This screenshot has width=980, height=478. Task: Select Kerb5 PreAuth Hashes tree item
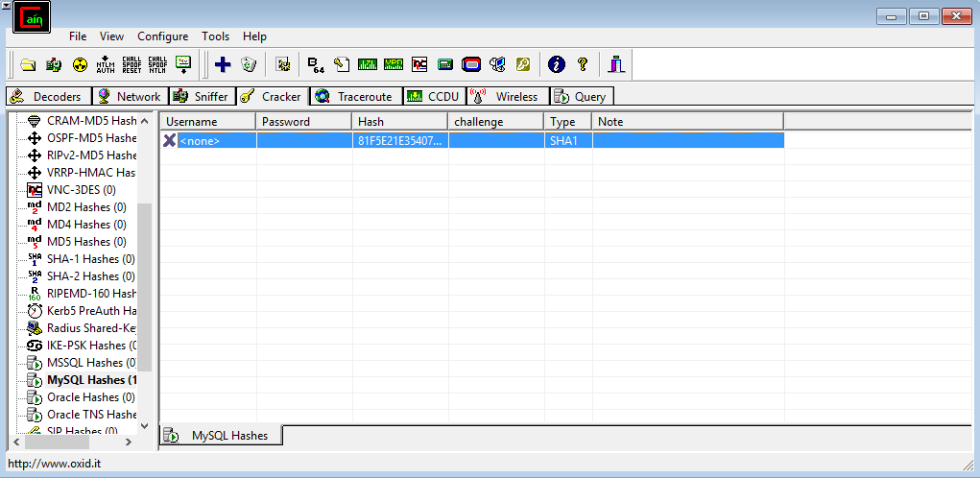pos(92,311)
